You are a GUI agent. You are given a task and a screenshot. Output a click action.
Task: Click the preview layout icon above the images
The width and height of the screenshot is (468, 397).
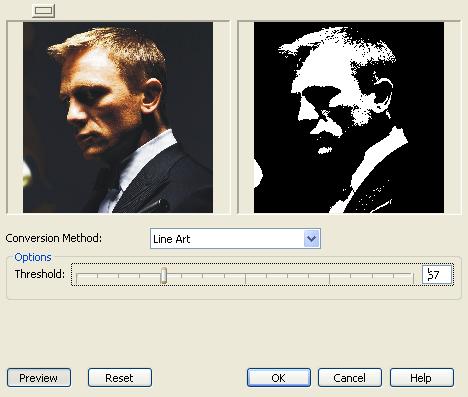(44, 11)
